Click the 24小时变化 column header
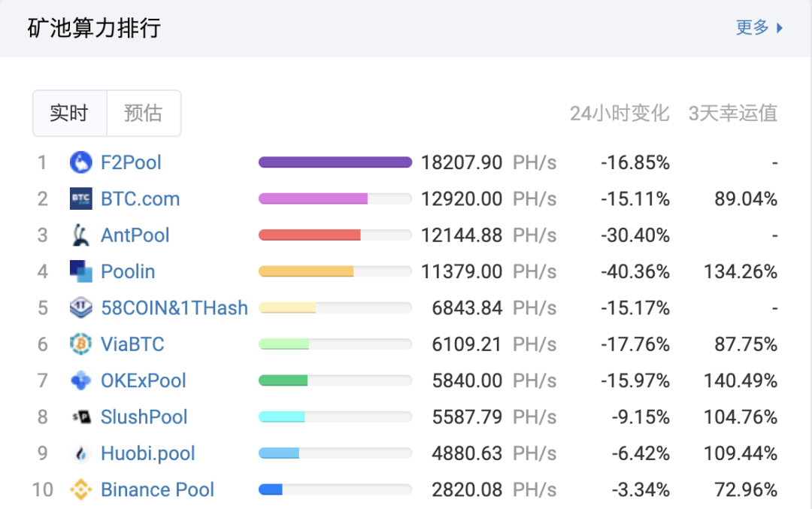812x509 pixels. coord(620,113)
